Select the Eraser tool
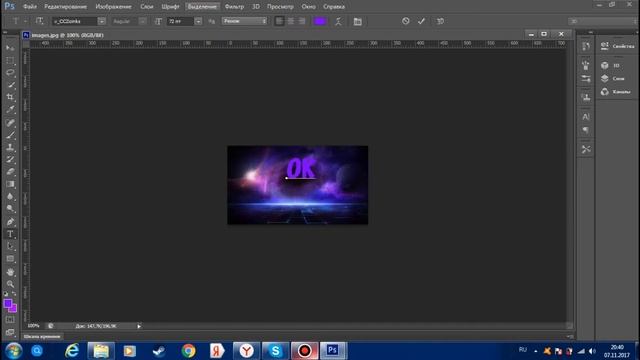 [x=10, y=172]
